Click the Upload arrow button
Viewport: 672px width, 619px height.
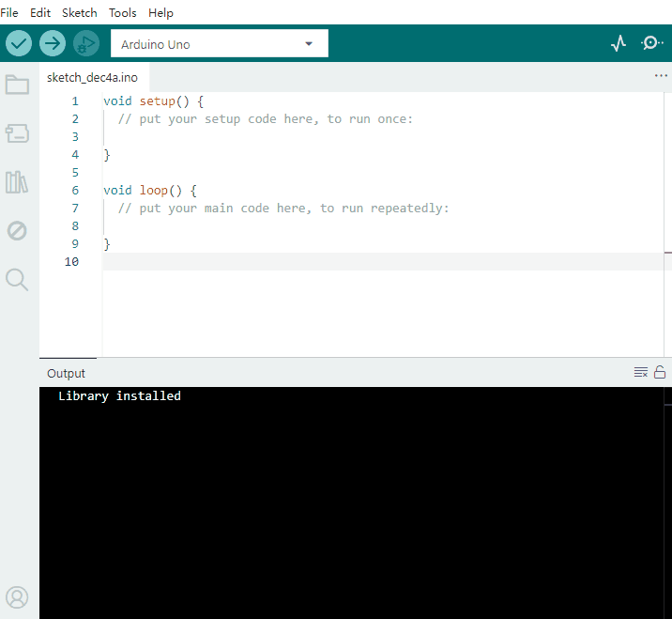53,43
